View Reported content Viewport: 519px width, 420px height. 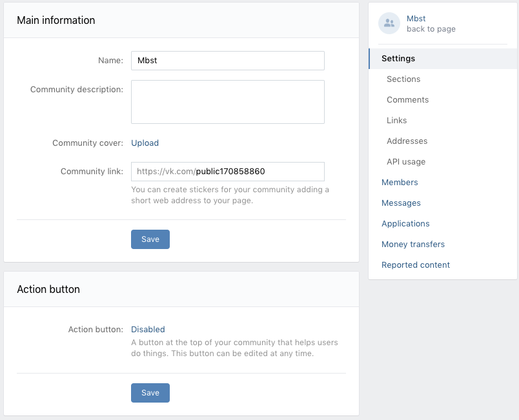(x=416, y=265)
